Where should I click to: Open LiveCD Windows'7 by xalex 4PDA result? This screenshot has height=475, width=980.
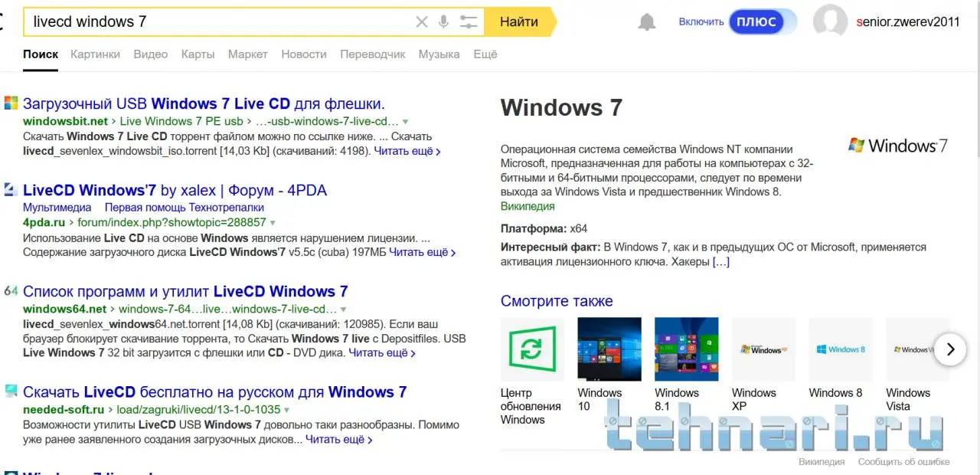pyautogui.click(x=175, y=190)
